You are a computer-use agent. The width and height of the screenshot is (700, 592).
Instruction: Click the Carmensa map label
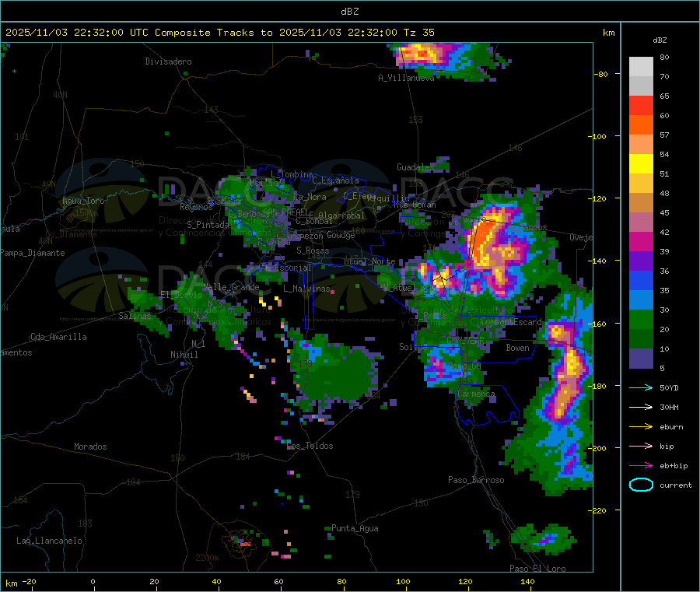476,394
